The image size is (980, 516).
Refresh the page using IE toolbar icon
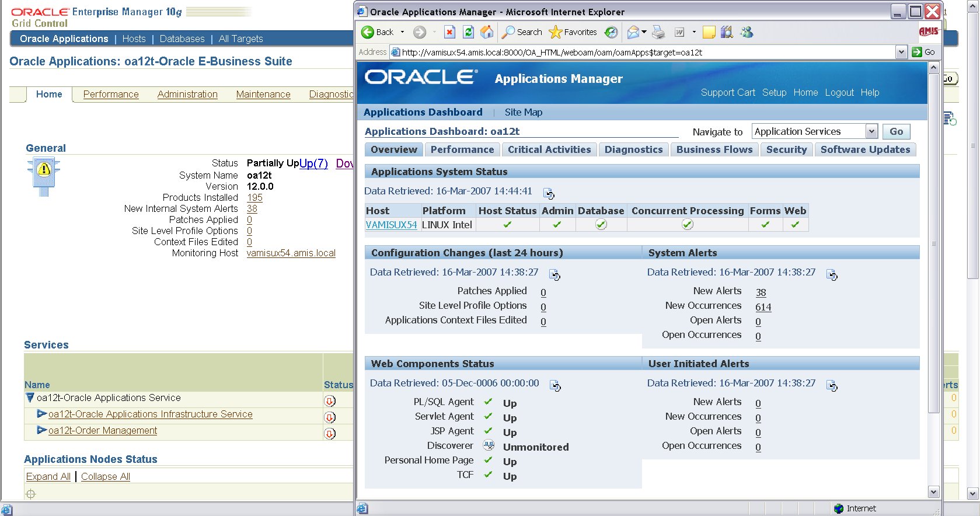(x=468, y=32)
